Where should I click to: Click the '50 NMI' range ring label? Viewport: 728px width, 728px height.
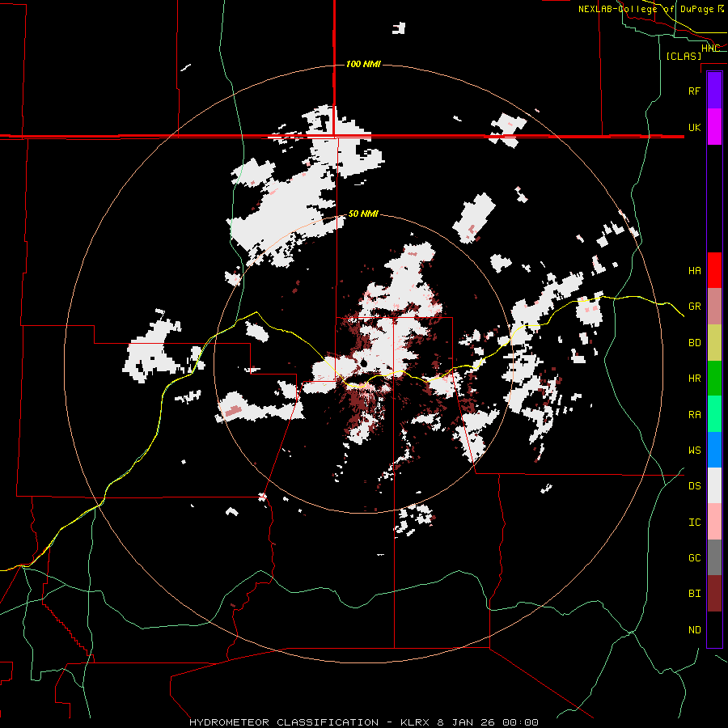[363, 214]
